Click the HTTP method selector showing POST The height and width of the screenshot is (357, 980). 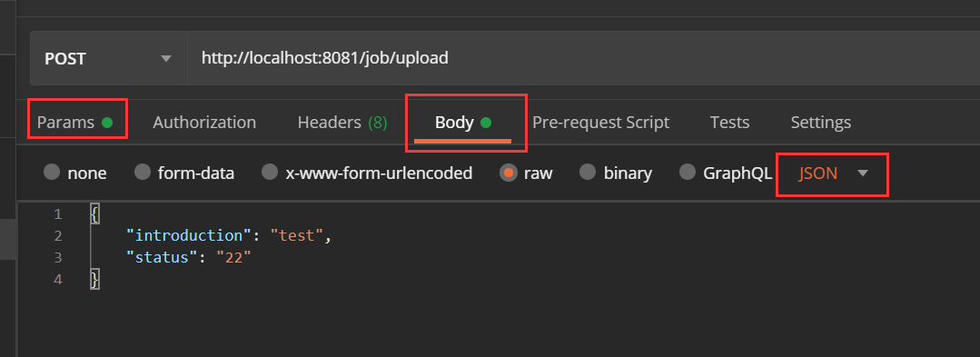click(108, 58)
